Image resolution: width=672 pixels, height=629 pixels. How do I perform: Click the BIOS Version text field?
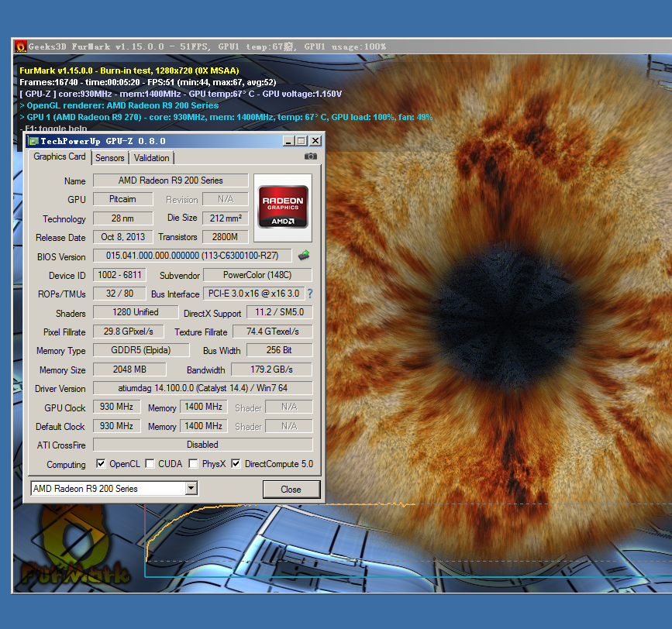coord(192,256)
